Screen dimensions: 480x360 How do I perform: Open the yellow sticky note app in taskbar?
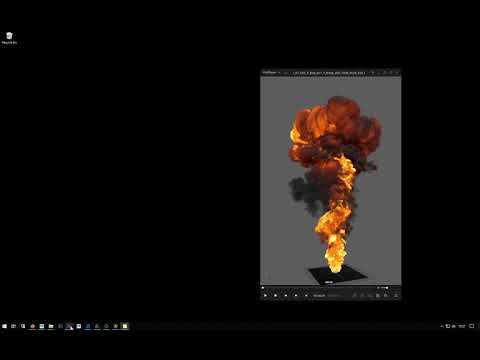coord(125,326)
